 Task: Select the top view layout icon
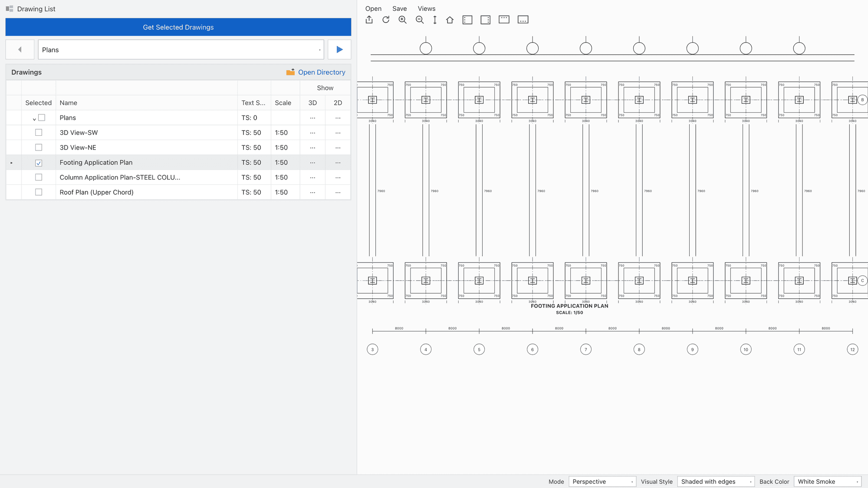pos(504,20)
